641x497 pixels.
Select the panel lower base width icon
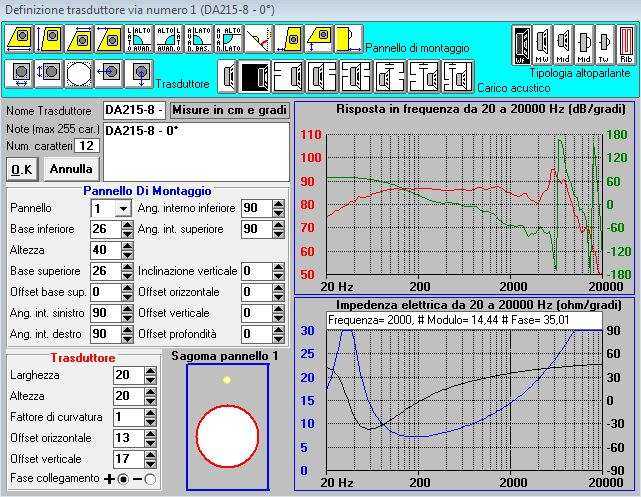(20, 39)
